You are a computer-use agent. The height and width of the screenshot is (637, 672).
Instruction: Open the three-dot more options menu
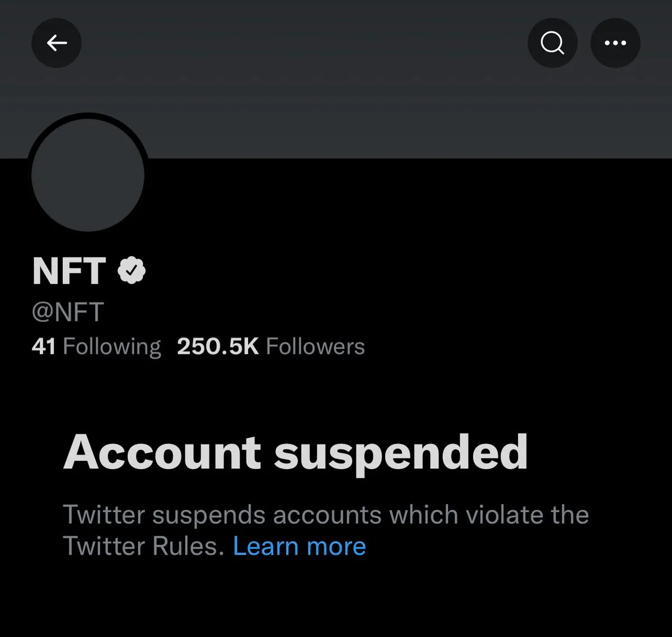coord(615,43)
